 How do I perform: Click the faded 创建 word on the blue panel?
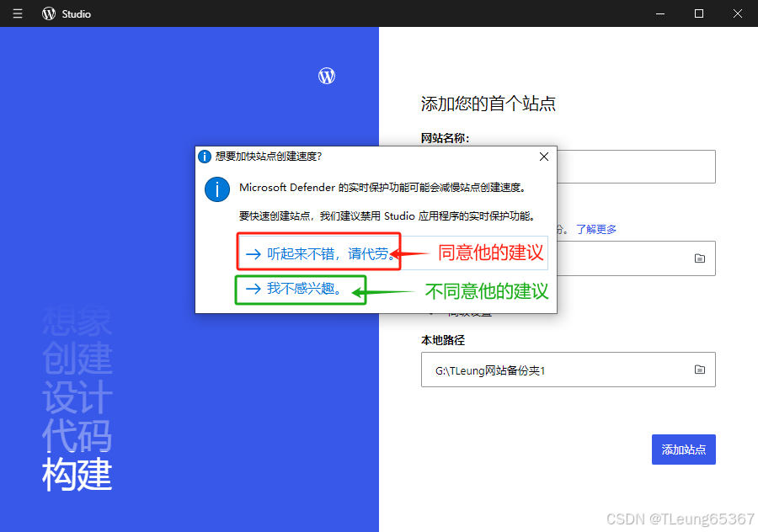tap(77, 359)
